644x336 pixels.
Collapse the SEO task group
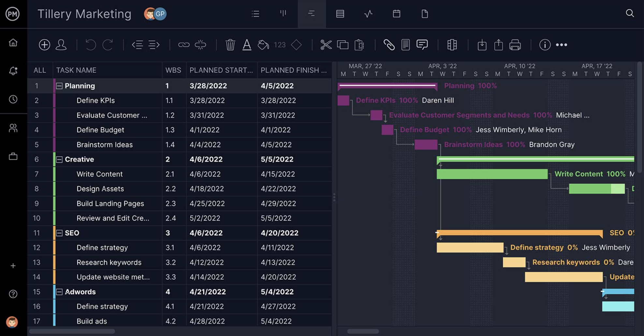pos(59,233)
